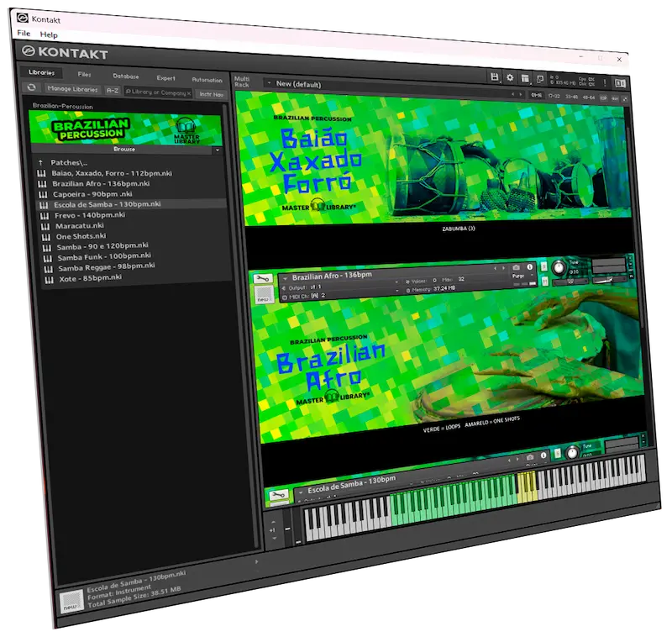Click the Brazilian Afro new instrument thumbnail icon
This screenshot has width=672, height=637.
pos(263,294)
